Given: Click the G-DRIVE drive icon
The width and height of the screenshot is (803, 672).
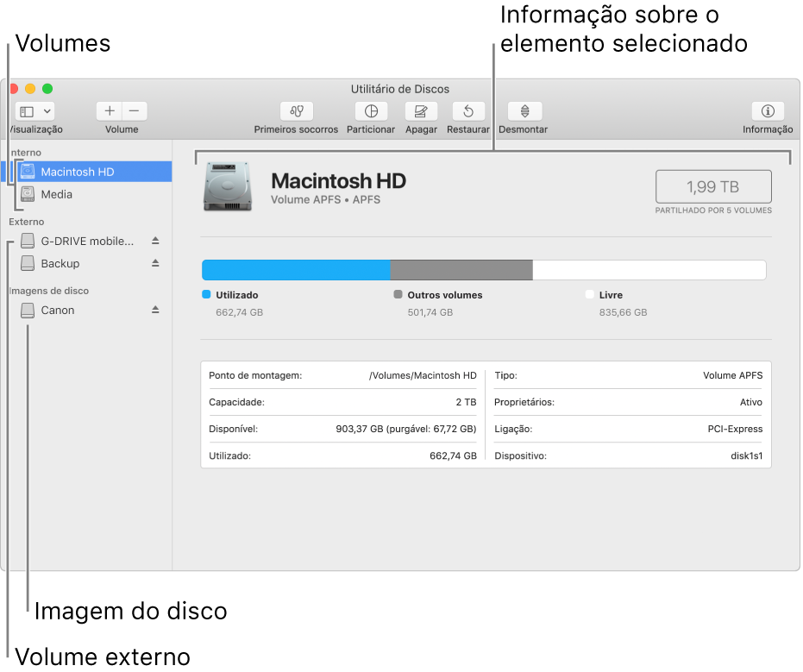Looking at the screenshot, I should coord(28,241).
